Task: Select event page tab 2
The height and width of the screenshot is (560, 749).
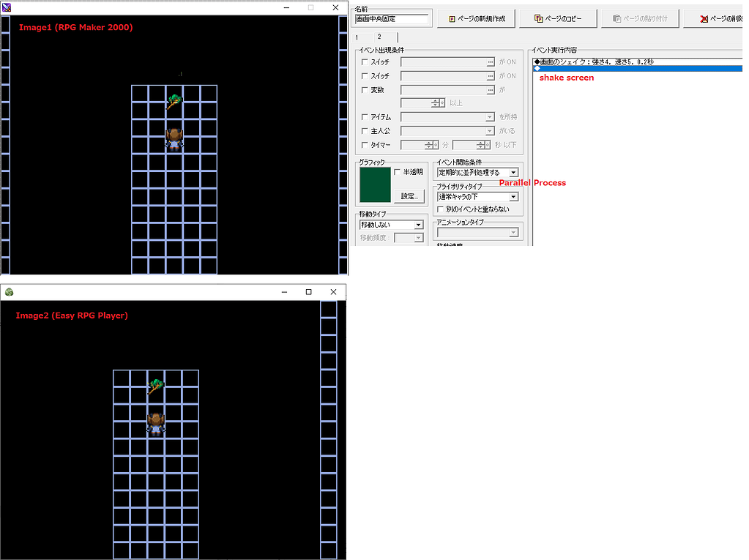Action: point(379,37)
